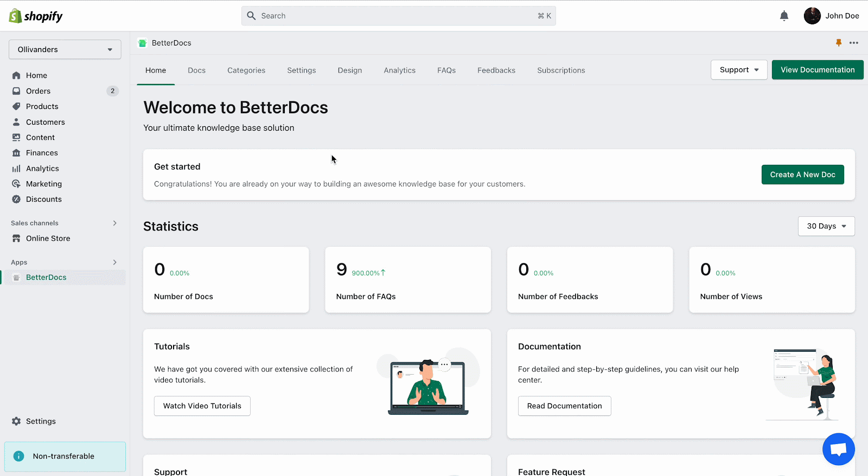The height and width of the screenshot is (476, 868).
Task: Click Watch Video Tutorials button
Action: (202, 406)
